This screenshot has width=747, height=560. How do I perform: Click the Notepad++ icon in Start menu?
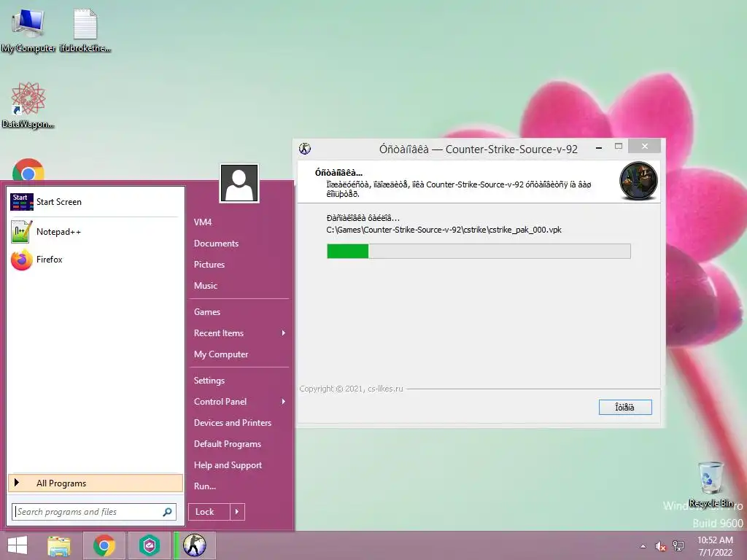click(x=21, y=231)
